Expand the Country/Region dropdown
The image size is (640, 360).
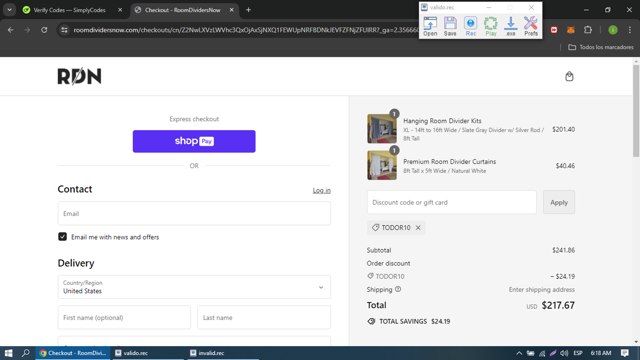pyautogui.click(x=194, y=287)
